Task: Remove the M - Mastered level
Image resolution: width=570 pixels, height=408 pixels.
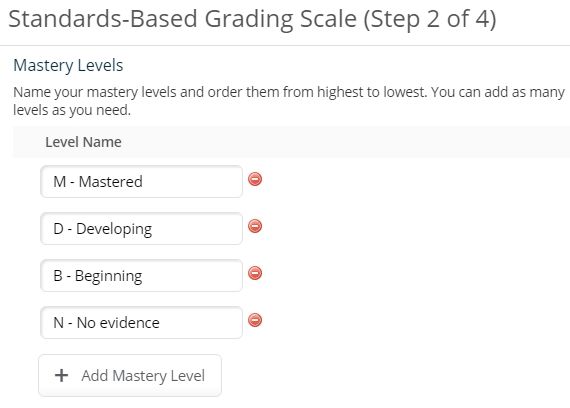Action: [255, 179]
